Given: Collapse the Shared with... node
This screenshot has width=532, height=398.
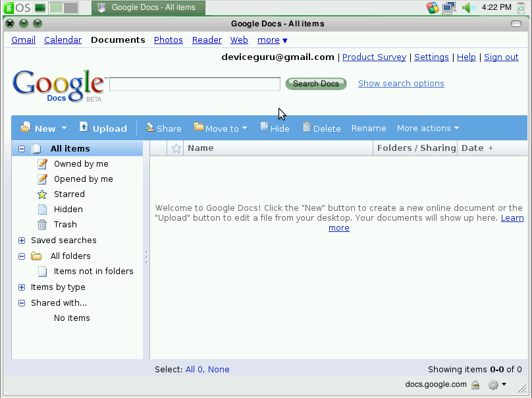Looking at the screenshot, I should (x=22, y=303).
